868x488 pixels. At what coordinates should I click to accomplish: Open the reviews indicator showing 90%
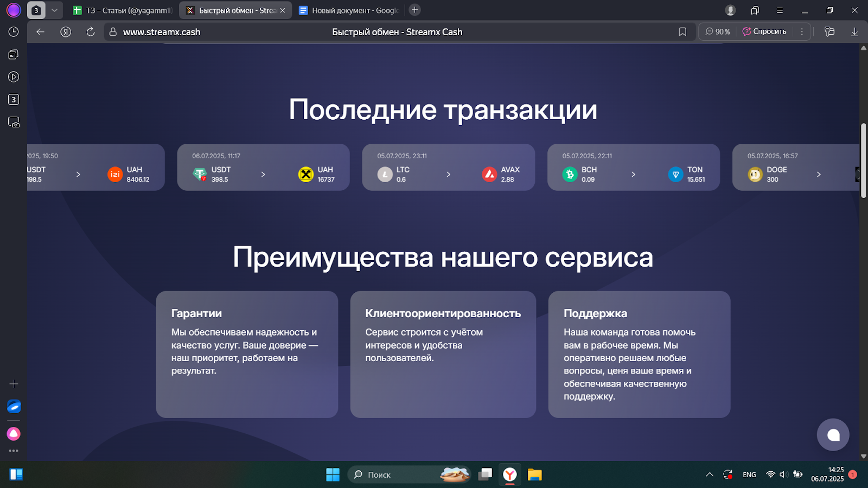717,32
